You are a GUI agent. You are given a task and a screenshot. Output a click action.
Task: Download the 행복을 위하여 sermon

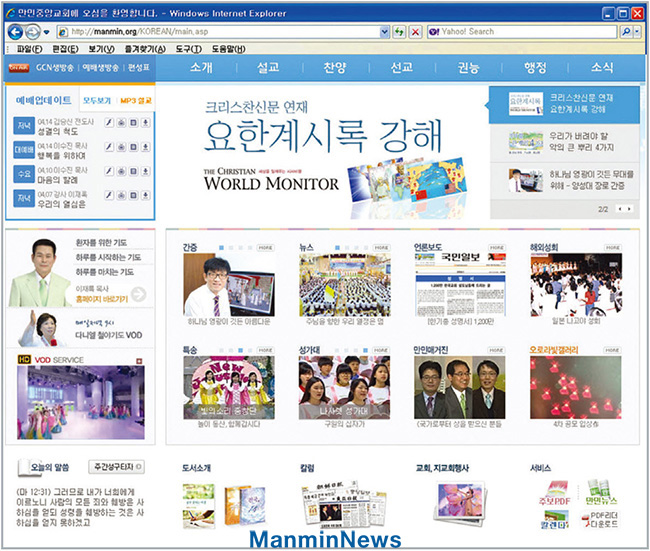click(x=146, y=147)
